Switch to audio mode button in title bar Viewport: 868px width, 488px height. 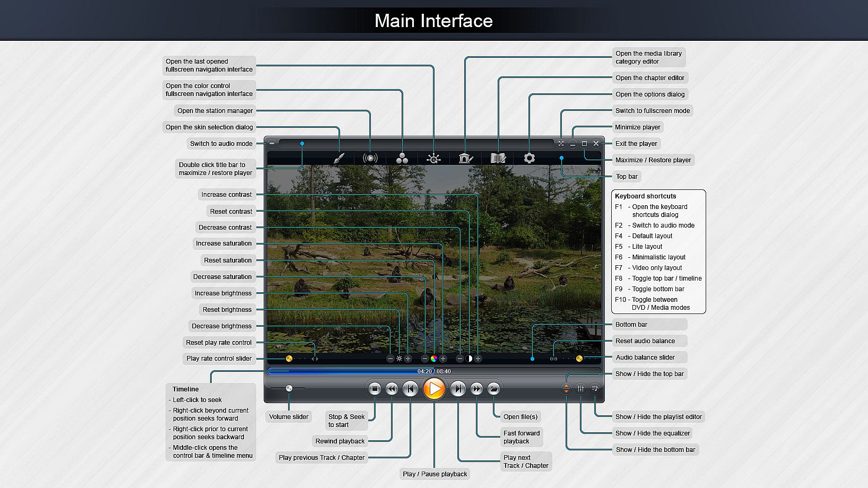coord(272,143)
